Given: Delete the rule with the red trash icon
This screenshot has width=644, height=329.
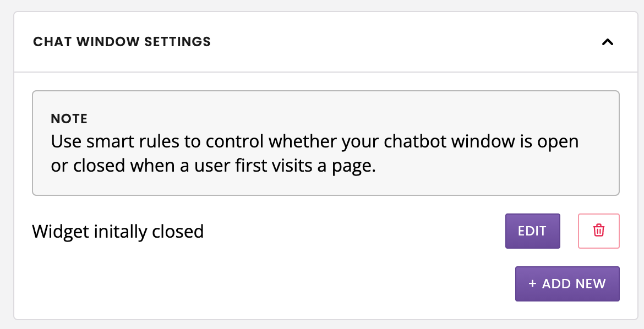Looking at the screenshot, I should (598, 231).
